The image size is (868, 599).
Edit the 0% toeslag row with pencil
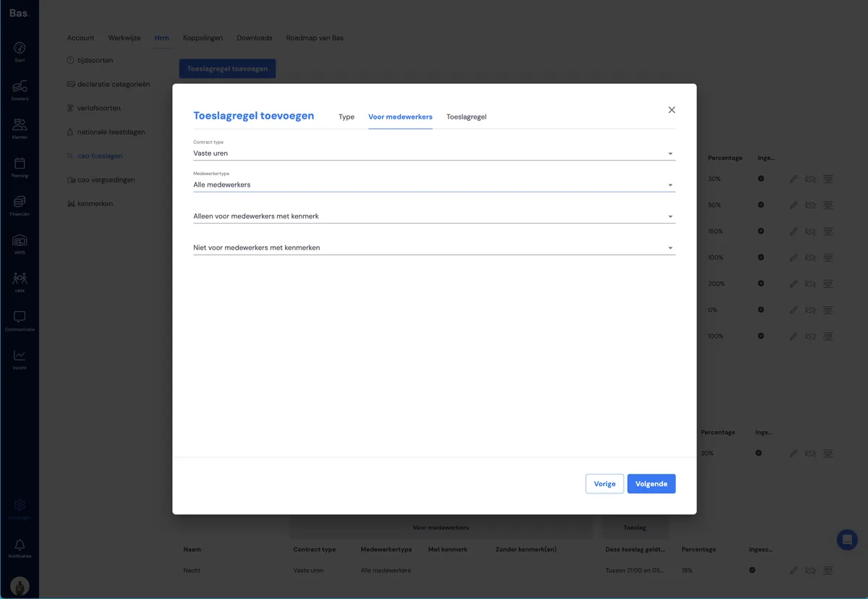793,310
